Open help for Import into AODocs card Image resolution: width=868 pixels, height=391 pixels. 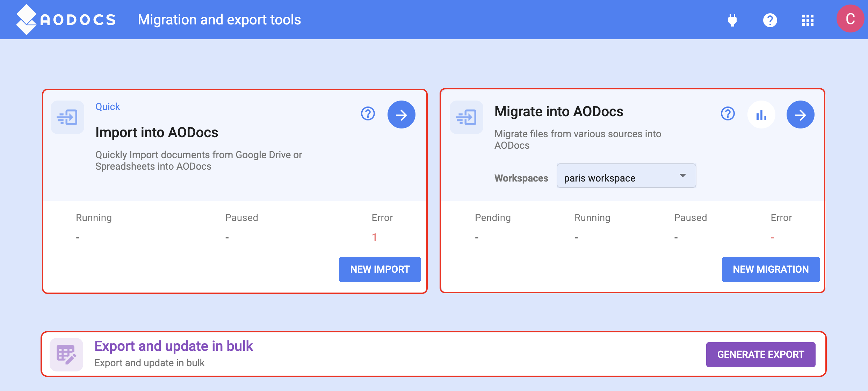coord(368,114)
